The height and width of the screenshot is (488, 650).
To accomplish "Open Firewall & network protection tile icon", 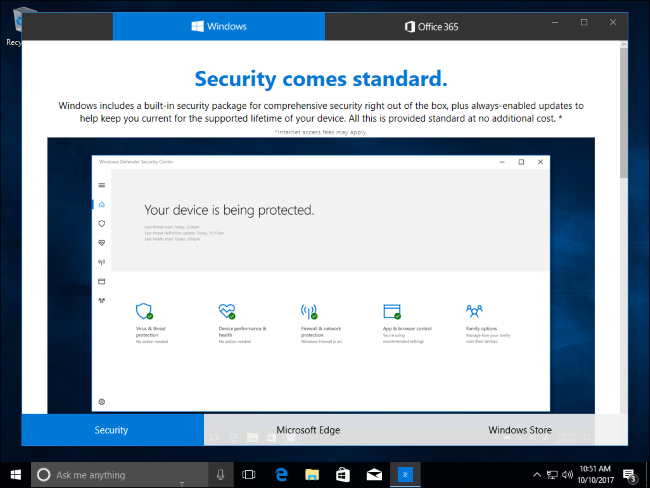I will (309, 312).
